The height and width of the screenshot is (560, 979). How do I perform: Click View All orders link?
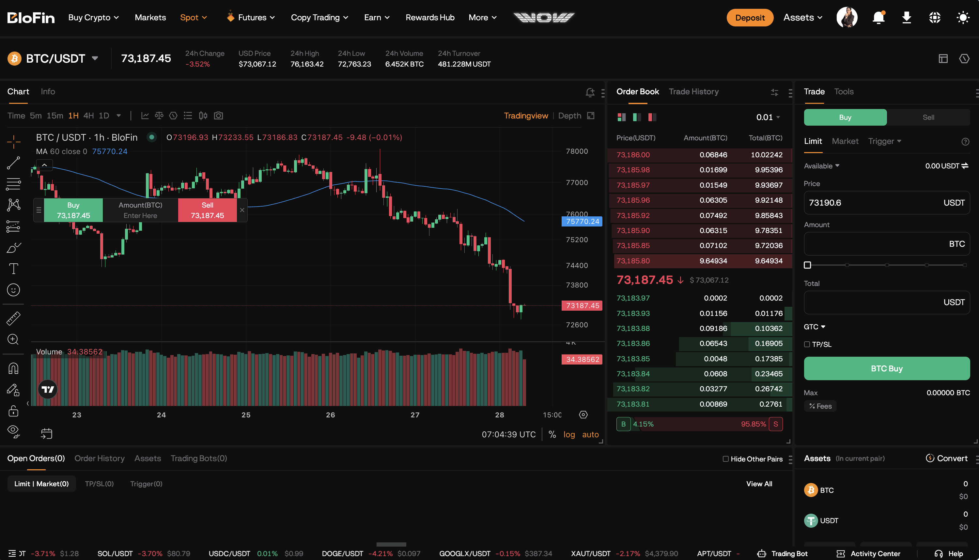pos(759,484)
